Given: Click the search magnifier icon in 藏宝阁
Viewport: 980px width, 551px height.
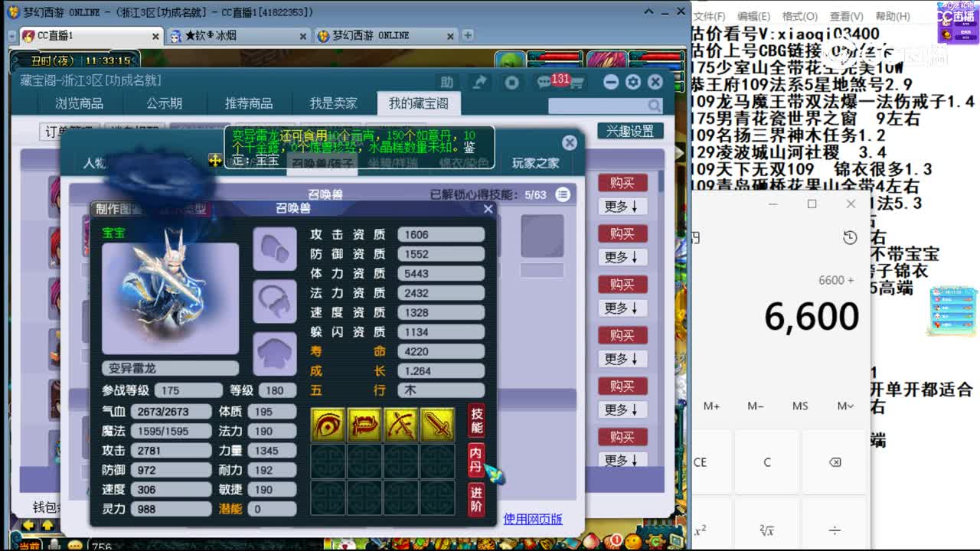Looking at the screenshot, I should [654, 106].
